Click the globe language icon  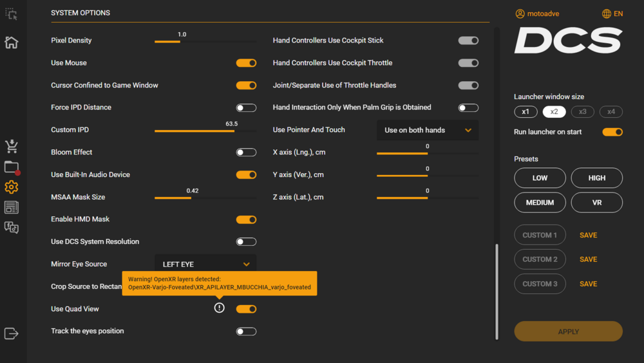click(x=606, y=14)
